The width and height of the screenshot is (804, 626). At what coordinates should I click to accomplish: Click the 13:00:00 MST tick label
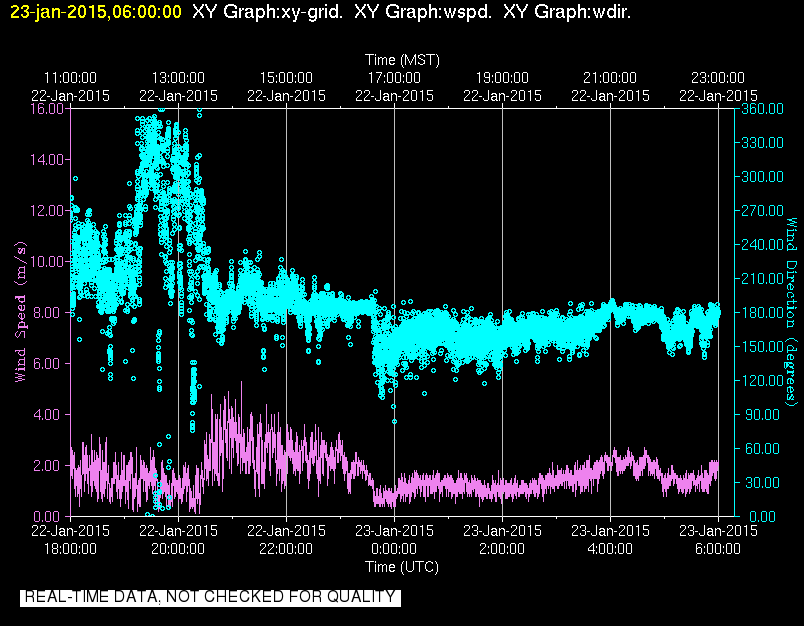(178, 78)
